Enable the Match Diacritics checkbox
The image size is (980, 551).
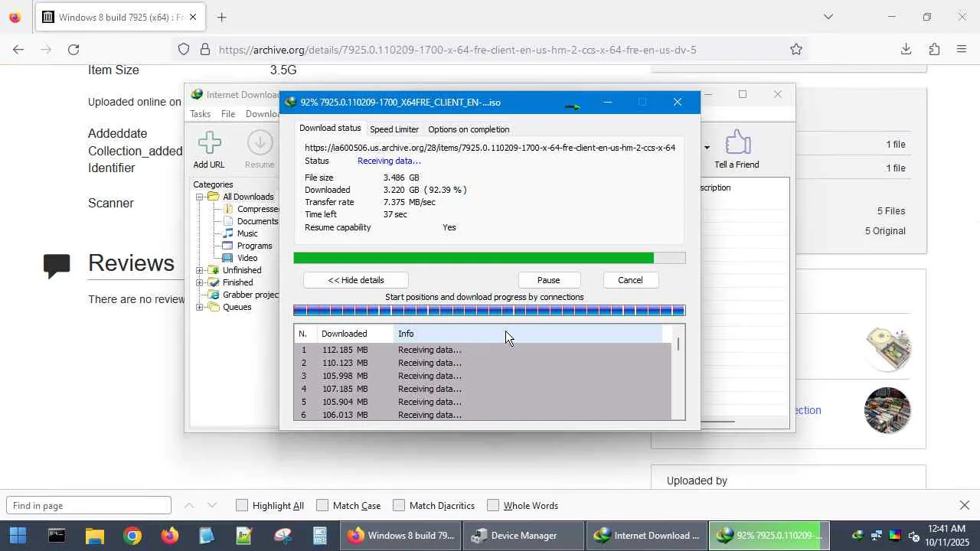click(399, 505)
